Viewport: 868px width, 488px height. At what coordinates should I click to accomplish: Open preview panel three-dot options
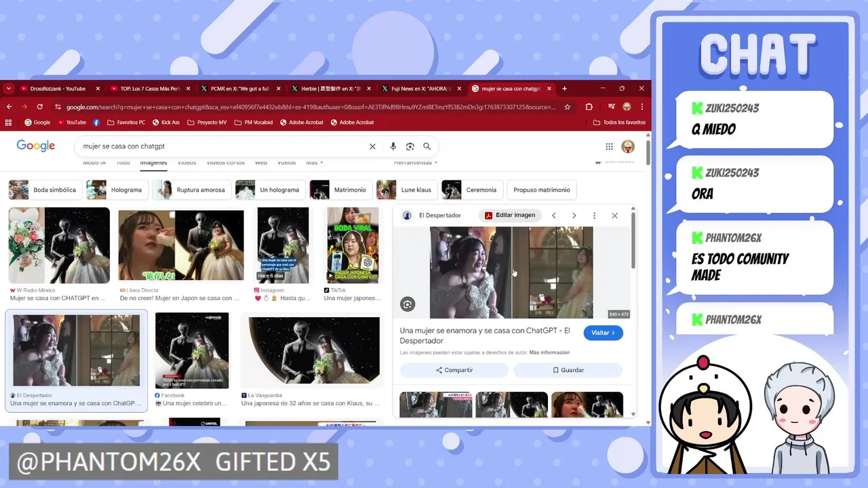594,216
